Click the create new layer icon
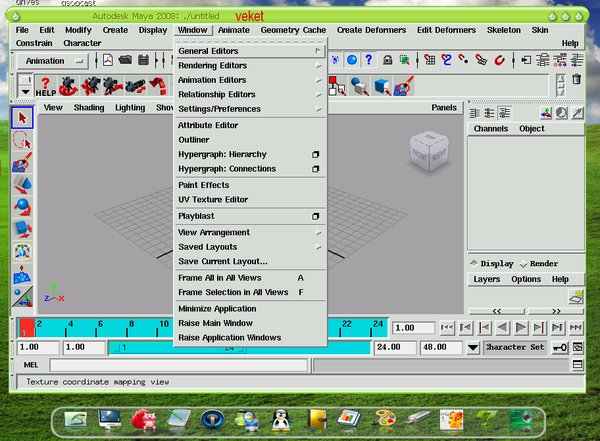600x441 pixels. pos(575,296)
